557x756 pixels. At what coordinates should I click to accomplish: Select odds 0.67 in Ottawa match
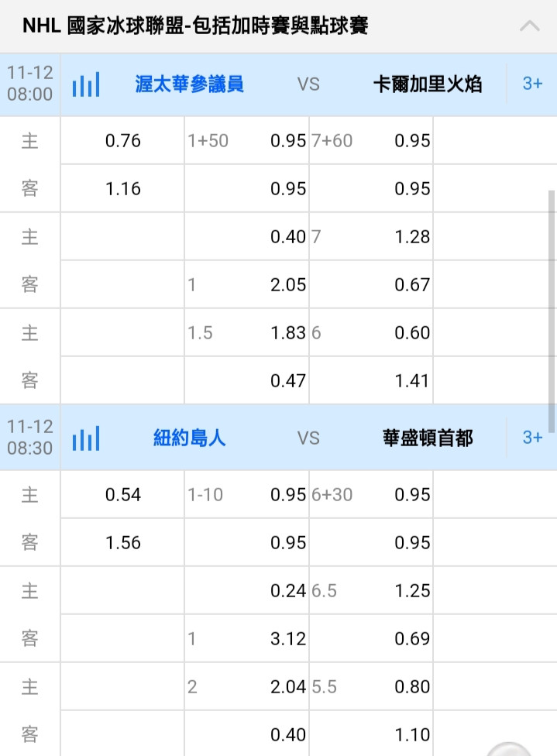pos(371,284)
